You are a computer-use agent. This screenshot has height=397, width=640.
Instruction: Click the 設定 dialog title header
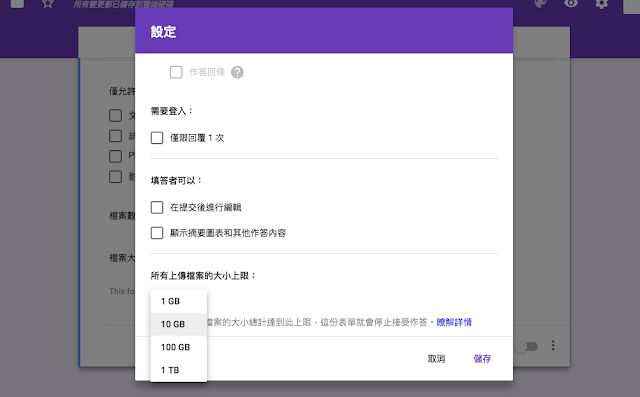(163, 32)
